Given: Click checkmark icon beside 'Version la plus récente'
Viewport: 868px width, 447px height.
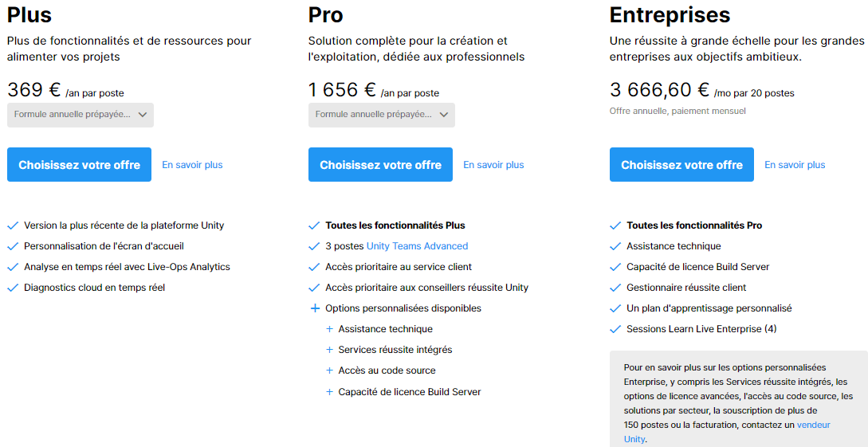Looking at the screenshot, I should 12,225.
